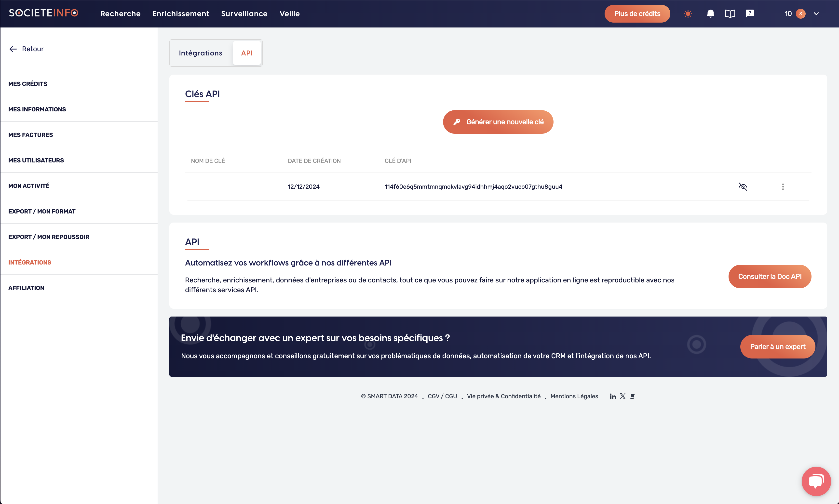Click the CGV/CGU footer link

coord(442,396)
